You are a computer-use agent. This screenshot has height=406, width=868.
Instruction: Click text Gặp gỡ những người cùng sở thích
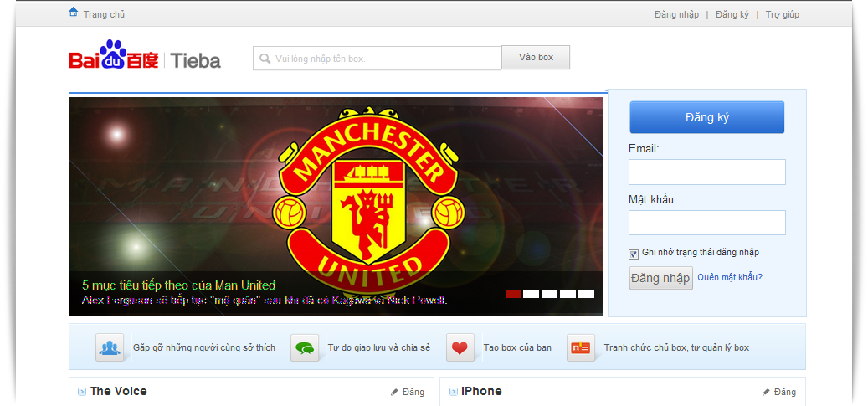pyautogui.click(x=203, y=348)
